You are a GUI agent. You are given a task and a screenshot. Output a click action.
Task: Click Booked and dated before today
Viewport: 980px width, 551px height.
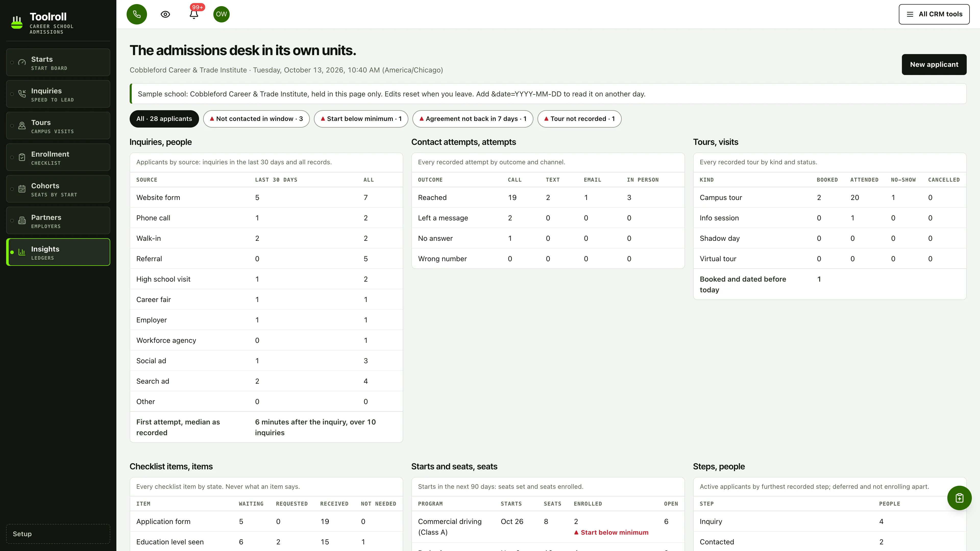(743, 284)
